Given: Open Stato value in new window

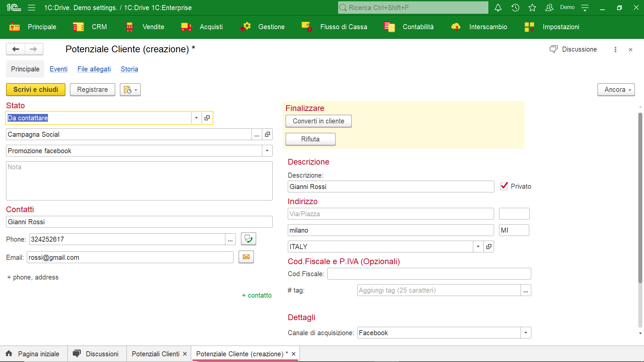Looking at the screenshot, I should [207, 118].
